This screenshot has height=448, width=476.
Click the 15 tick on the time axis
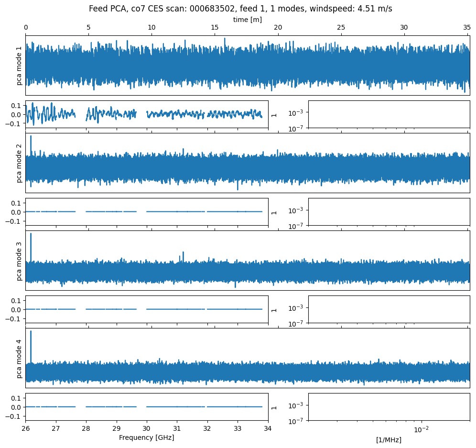pyautogui.click(x=215, y=28)
